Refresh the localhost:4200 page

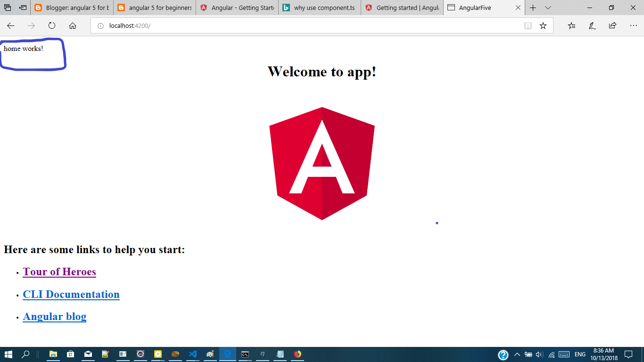[x=51, y=26]
